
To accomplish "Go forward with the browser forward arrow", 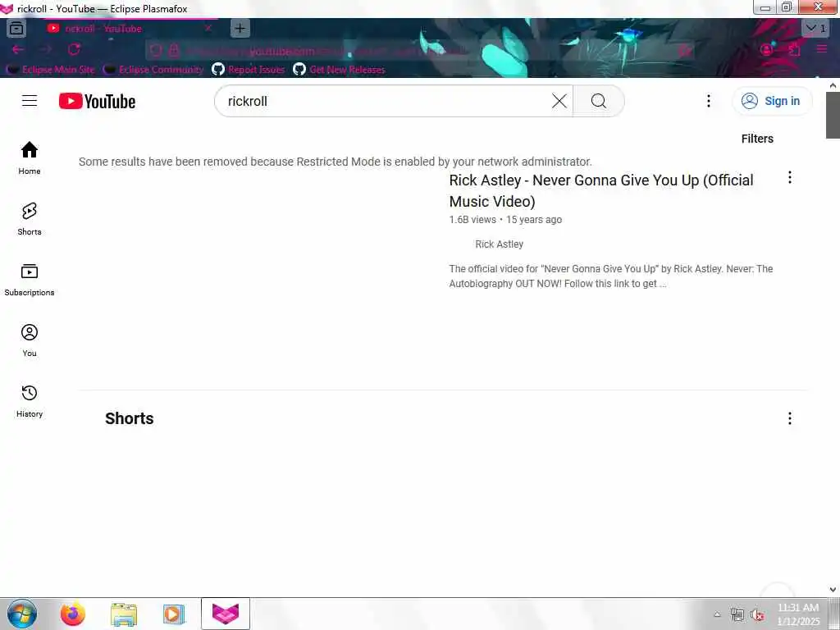I will click(46, 49).
